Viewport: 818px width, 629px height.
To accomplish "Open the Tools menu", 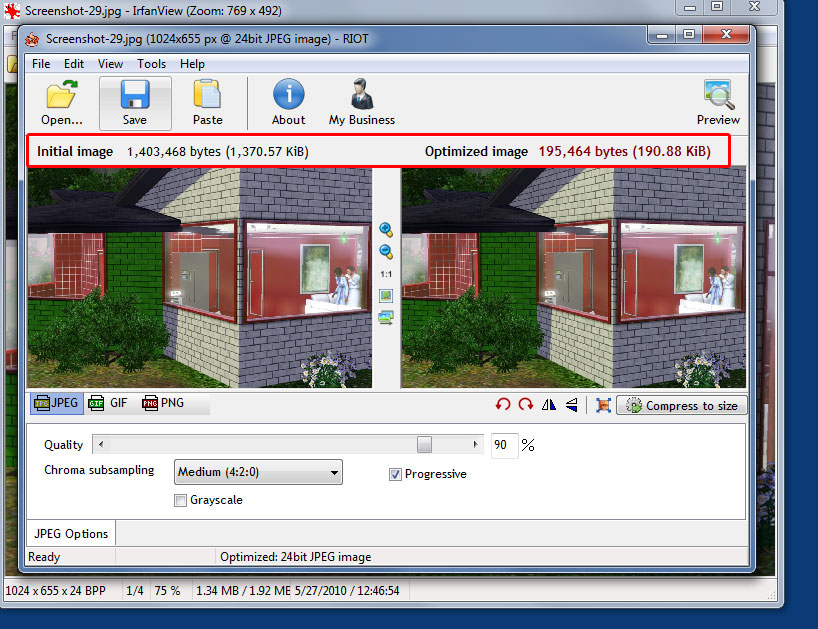I will [x=152, y=64].
